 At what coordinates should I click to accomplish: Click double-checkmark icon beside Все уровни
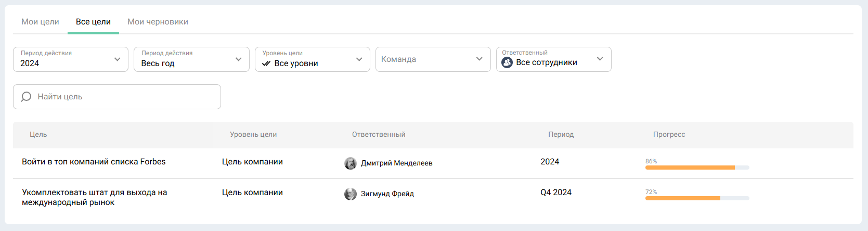pyautogui.click(x=266, y=63)
